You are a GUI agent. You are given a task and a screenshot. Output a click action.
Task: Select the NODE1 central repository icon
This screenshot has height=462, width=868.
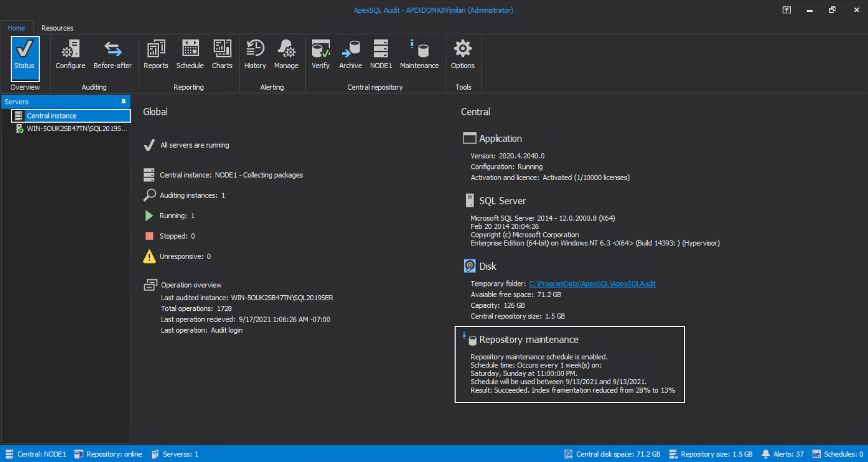click(x=381, y=54)
